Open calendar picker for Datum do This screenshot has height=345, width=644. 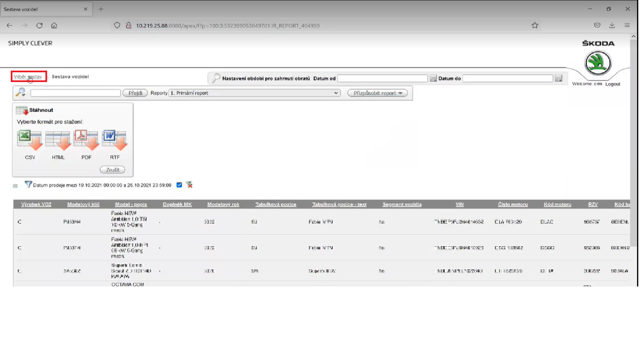[x=559, y=78]
